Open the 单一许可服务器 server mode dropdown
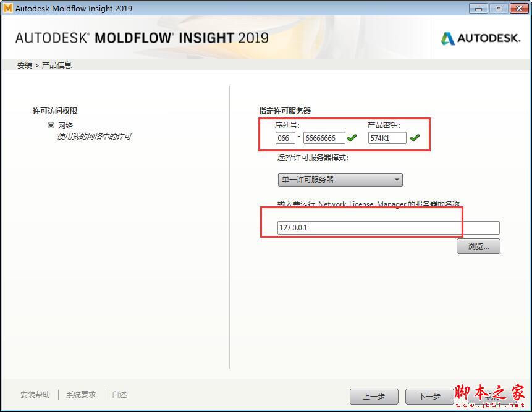The width and height of the screenshot is (532, 412). point(340,180)
